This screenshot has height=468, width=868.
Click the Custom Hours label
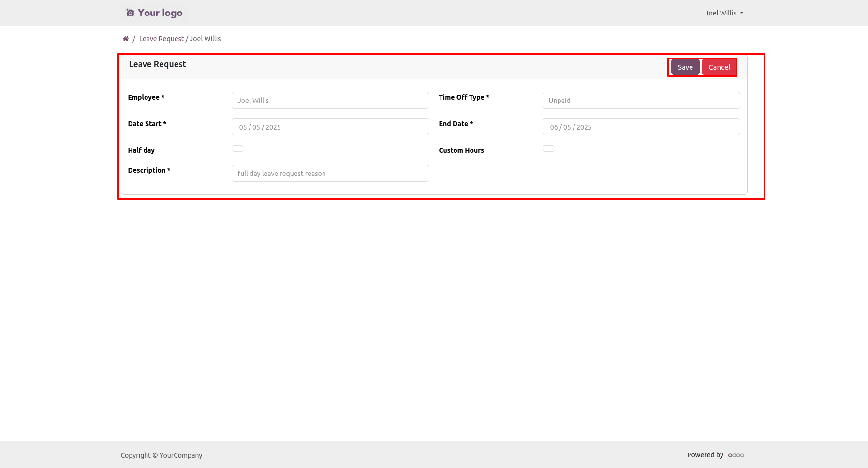[x=461, y=150]
